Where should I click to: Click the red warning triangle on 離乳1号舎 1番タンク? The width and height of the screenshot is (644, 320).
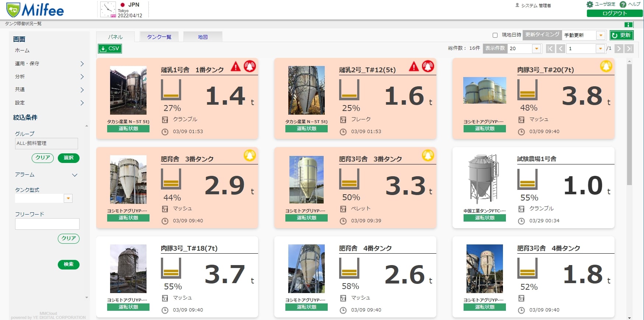236,66
